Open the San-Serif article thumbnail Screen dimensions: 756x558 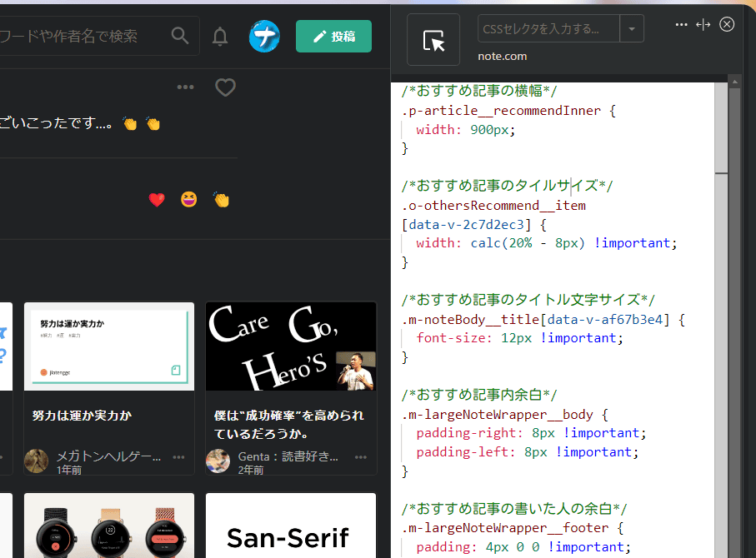click(291, 526)
